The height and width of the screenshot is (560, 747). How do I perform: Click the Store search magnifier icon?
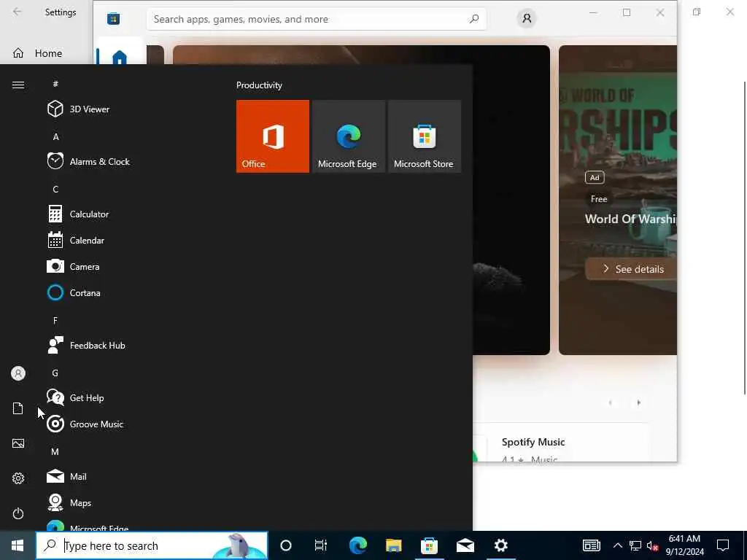point(473,19)
